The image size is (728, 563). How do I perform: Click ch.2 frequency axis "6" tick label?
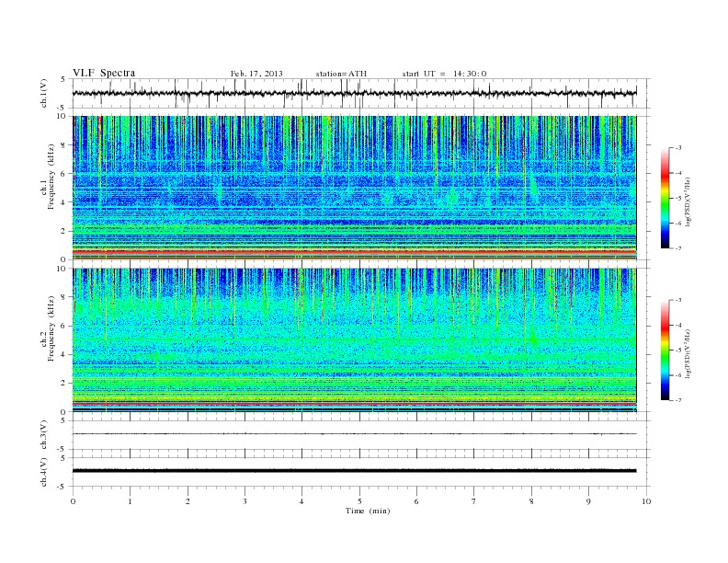click(63, 326)
